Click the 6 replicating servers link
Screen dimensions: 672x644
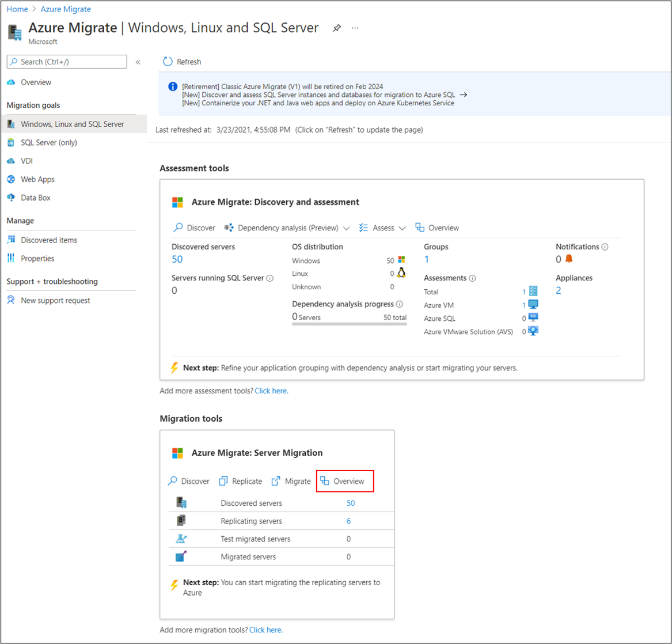pyautogui.click(x=348, y=521)
